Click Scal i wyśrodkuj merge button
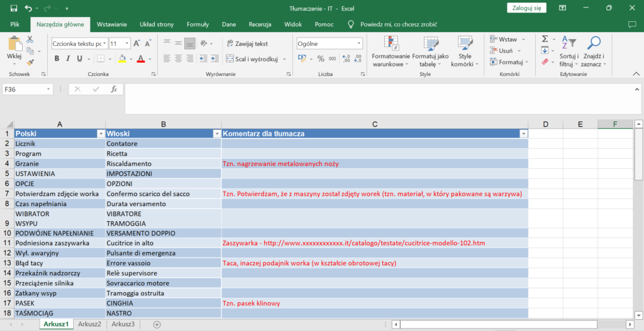This screenshot has height=331, width=644. (253, 58)
